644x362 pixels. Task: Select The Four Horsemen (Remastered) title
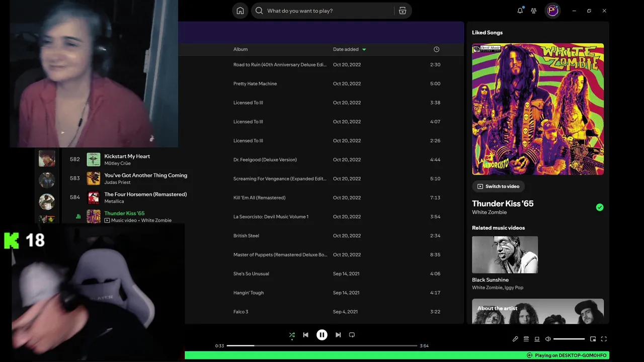click(x=145, y=195)
